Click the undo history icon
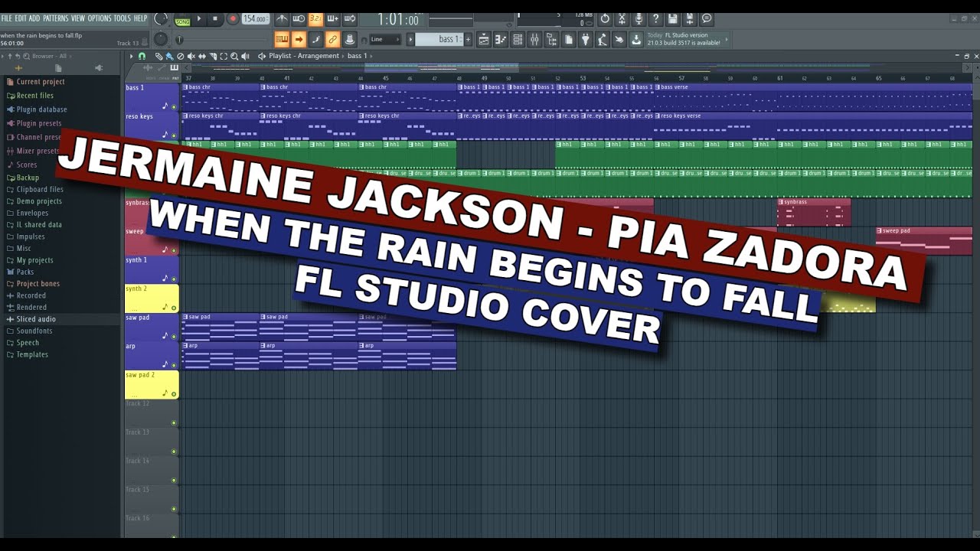The height and width of the screenshot is (551, 980). click(605, 18)
